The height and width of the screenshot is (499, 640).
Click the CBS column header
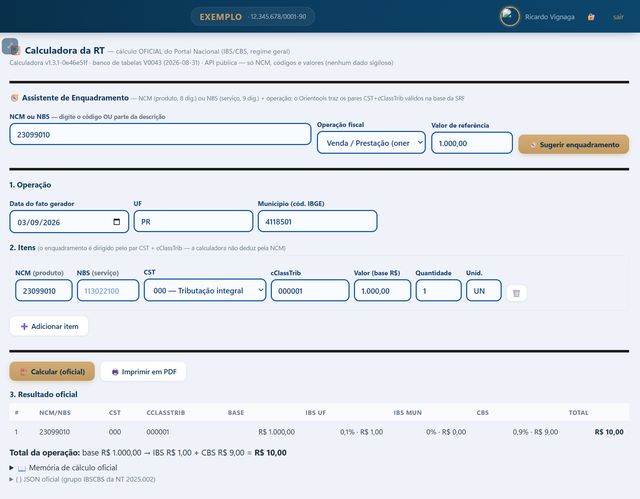tap(482, 413)
